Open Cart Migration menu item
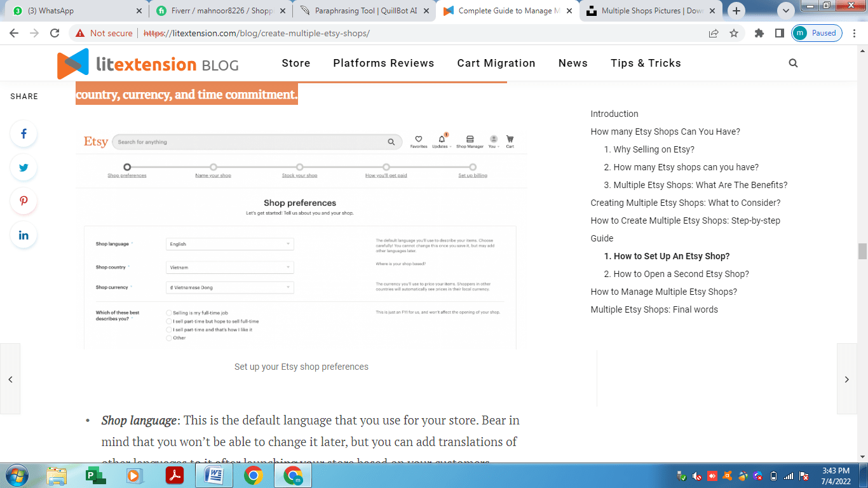 pos(496,63)
